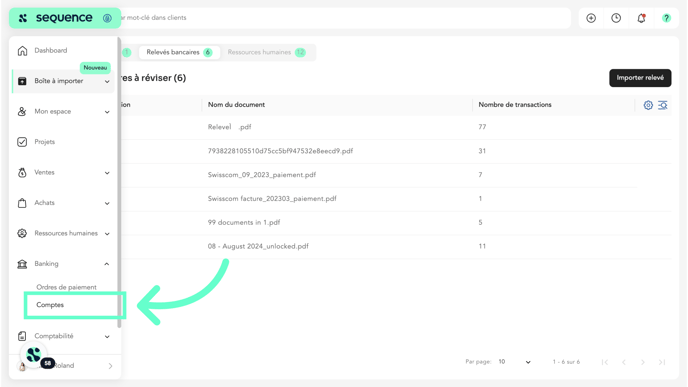
Task: Click the round Sequence chat widget
Action: coord(33,355)
